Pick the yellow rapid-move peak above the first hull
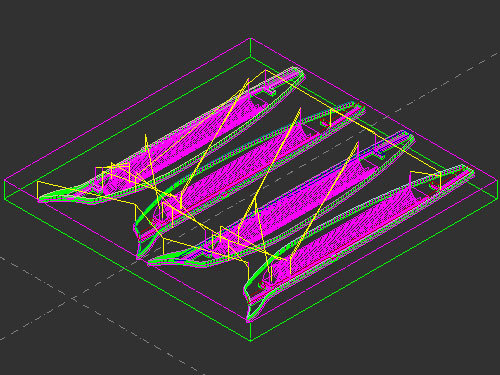500x375 pixels. pos(248,79)
